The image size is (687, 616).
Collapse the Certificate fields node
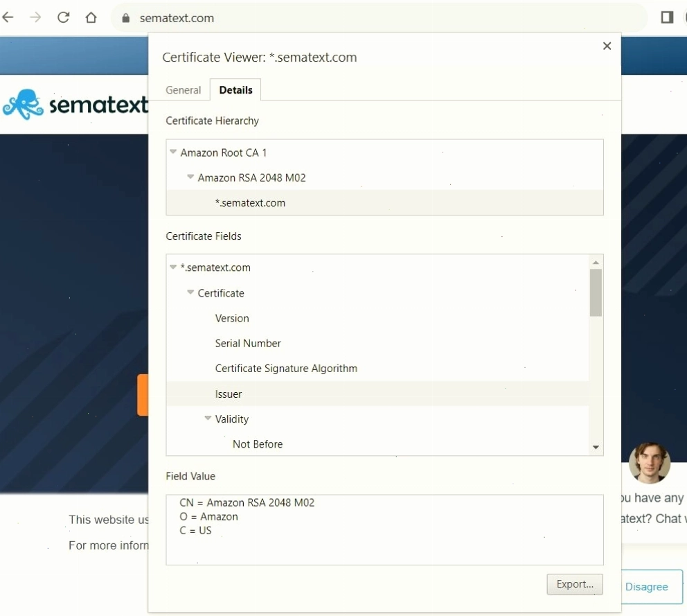[190, 292]
